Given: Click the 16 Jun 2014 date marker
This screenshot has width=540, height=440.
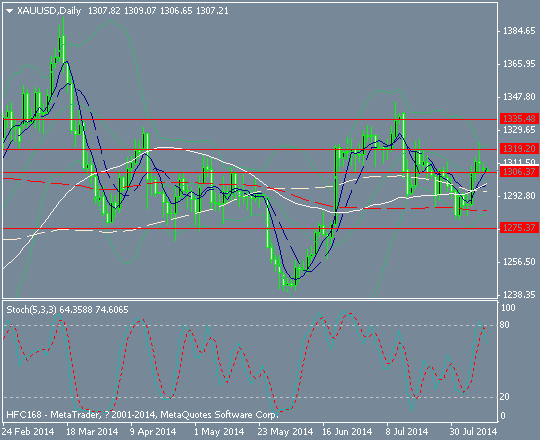Looking at the screenshot, I should [347, 431].
